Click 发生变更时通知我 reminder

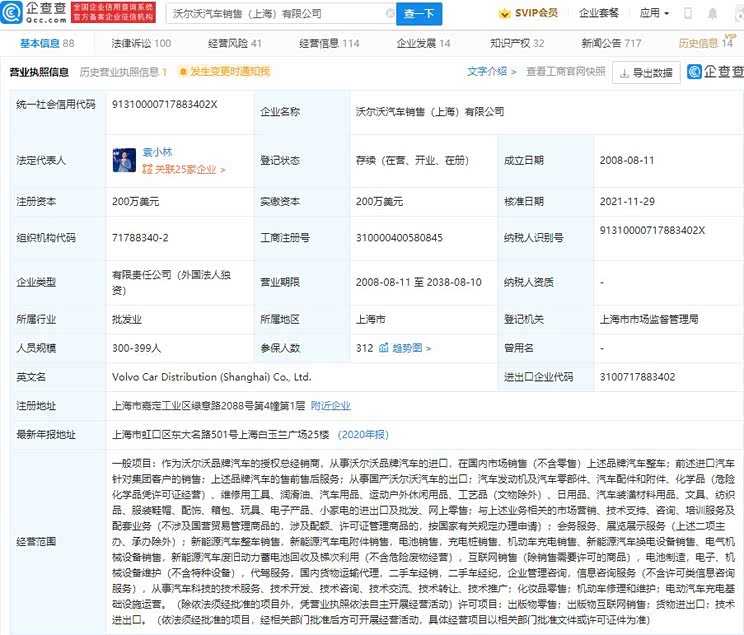(x=230, y=72)
